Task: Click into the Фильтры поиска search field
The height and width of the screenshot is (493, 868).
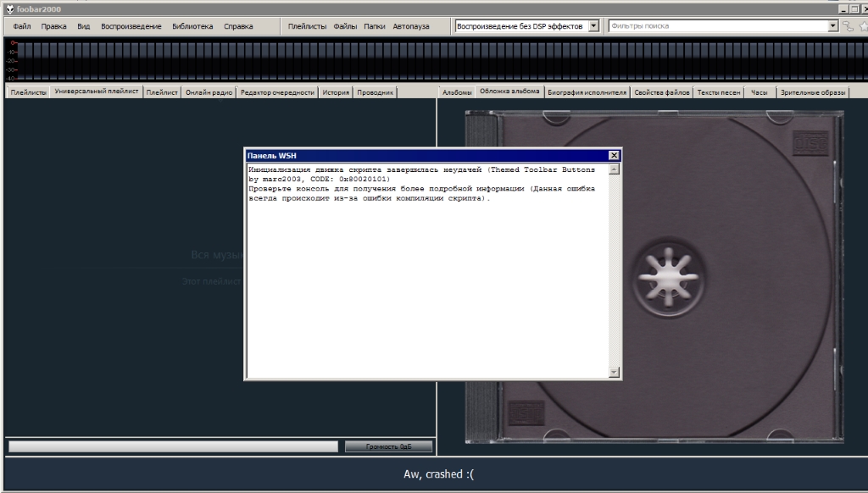Action: pyautogui.click(x=718, y=26)
